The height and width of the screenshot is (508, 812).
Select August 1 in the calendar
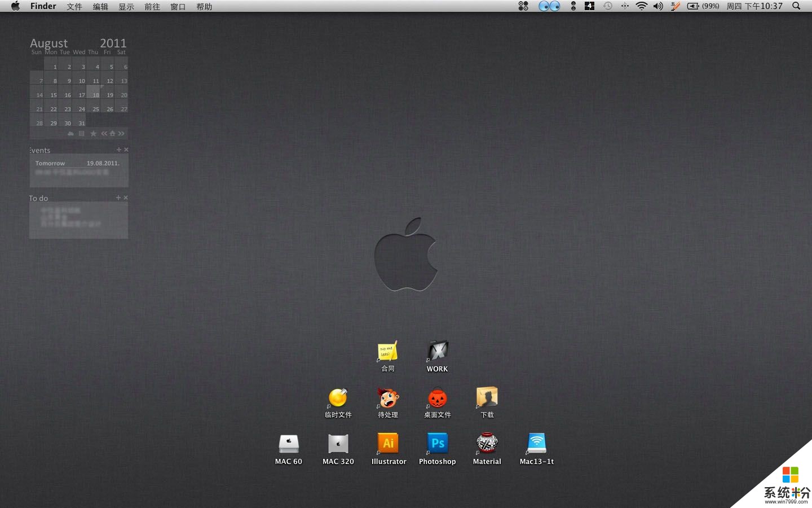[51, 63]
